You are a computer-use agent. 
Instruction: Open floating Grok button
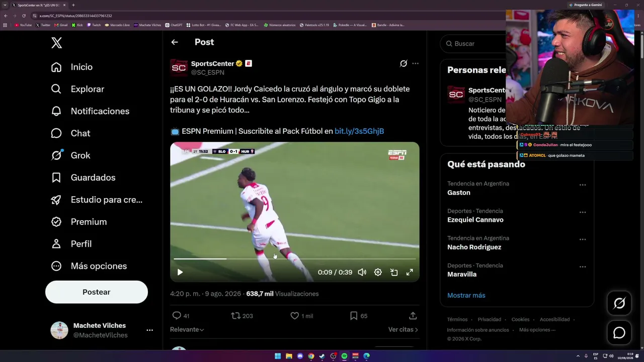point(619,303)
